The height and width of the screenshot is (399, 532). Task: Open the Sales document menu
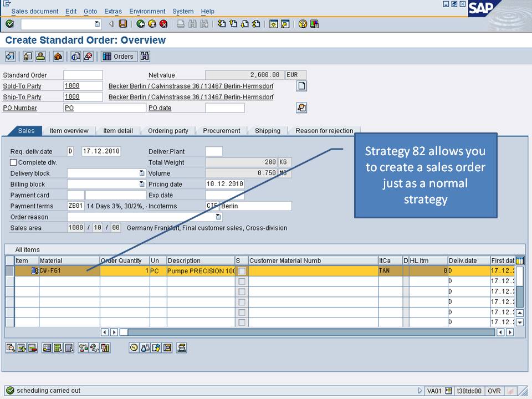coord(34,11)
